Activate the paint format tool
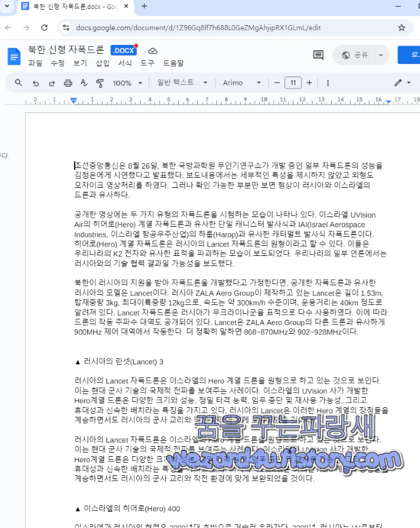The height and width of the screenshot is (528, 420). click(100, 83)
